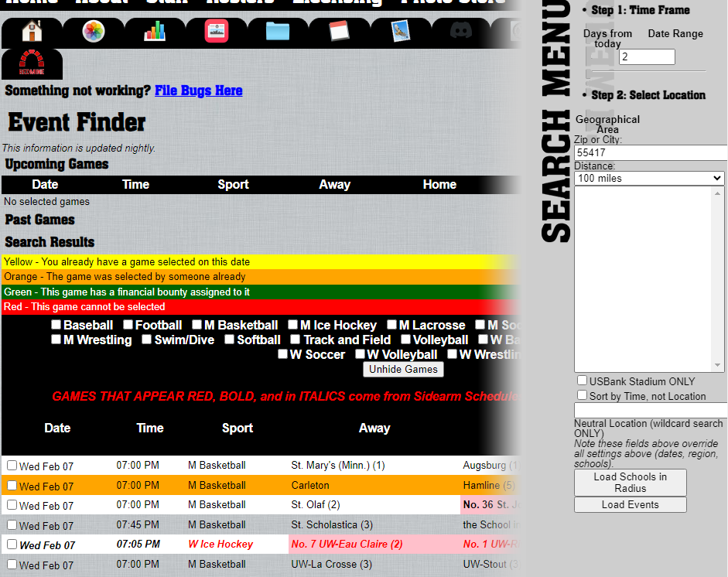
Task: Check the M Ice Hockey filter
Action: tap(293, 325)
